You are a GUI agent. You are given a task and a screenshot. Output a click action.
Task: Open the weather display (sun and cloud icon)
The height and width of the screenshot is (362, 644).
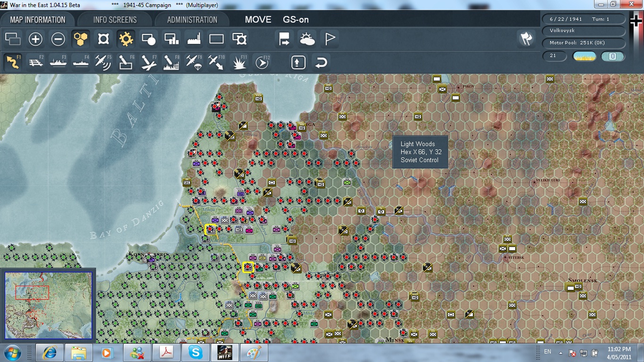307,39
